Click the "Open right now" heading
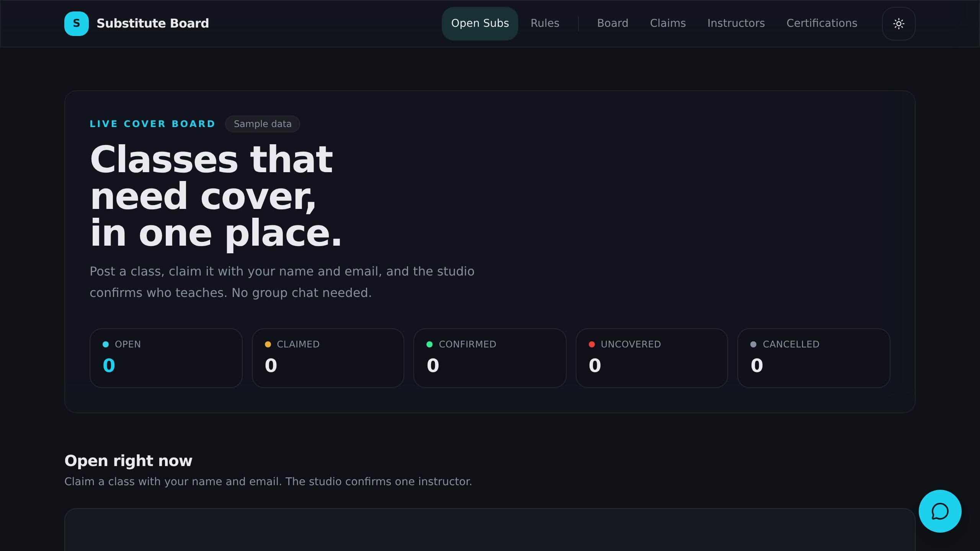The image size is (980, 551). [128, 461]
